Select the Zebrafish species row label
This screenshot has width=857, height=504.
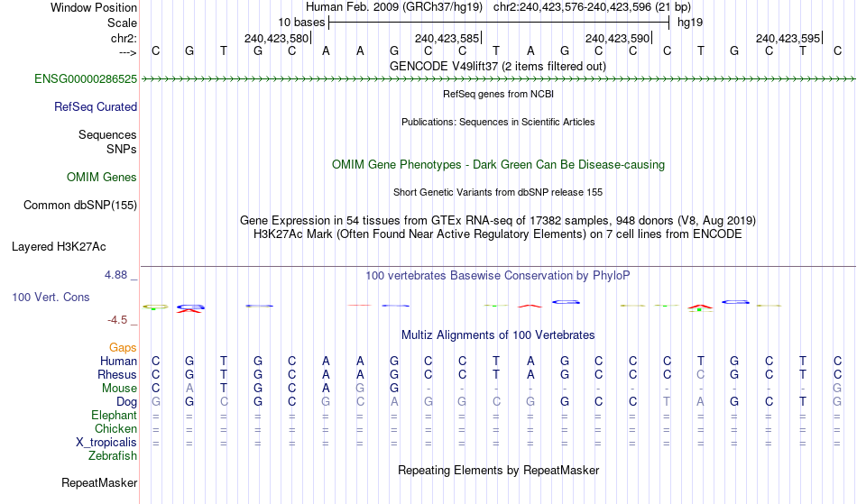pyautogui.click(x=113, y=456)
